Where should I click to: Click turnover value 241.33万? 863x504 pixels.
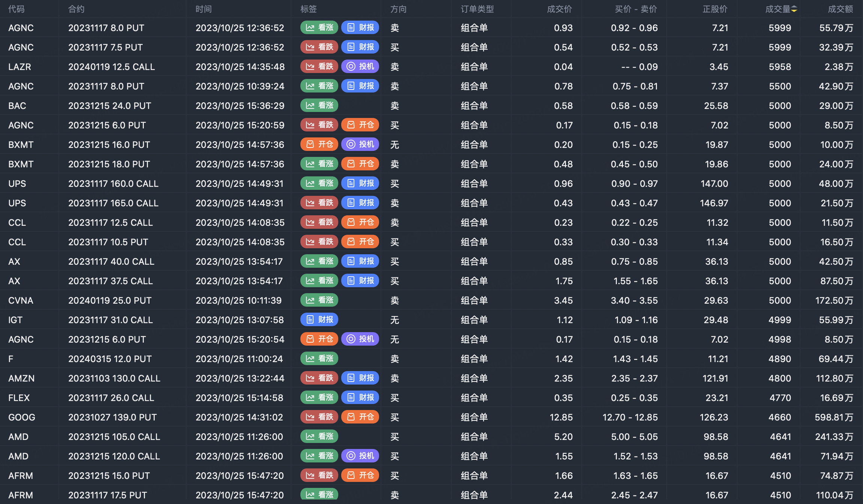[835, 437]
